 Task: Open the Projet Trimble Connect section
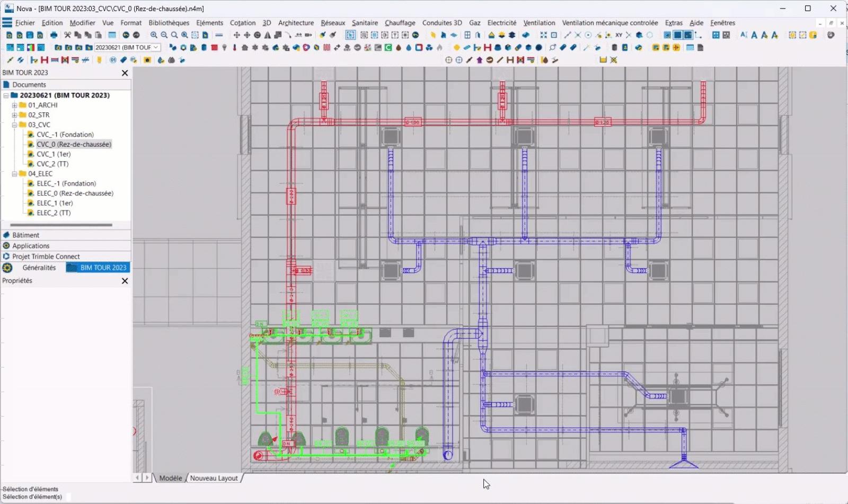point(46,257)
